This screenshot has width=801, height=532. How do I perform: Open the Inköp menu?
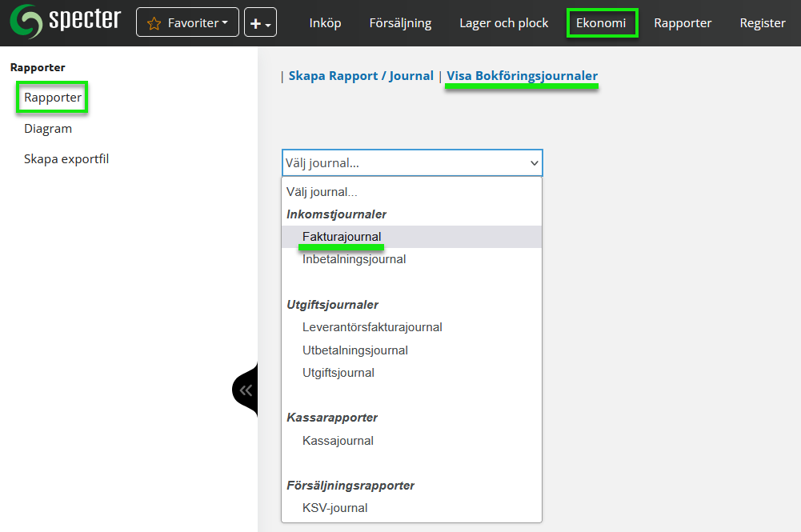pyautogui.click(x=325, y=23)
